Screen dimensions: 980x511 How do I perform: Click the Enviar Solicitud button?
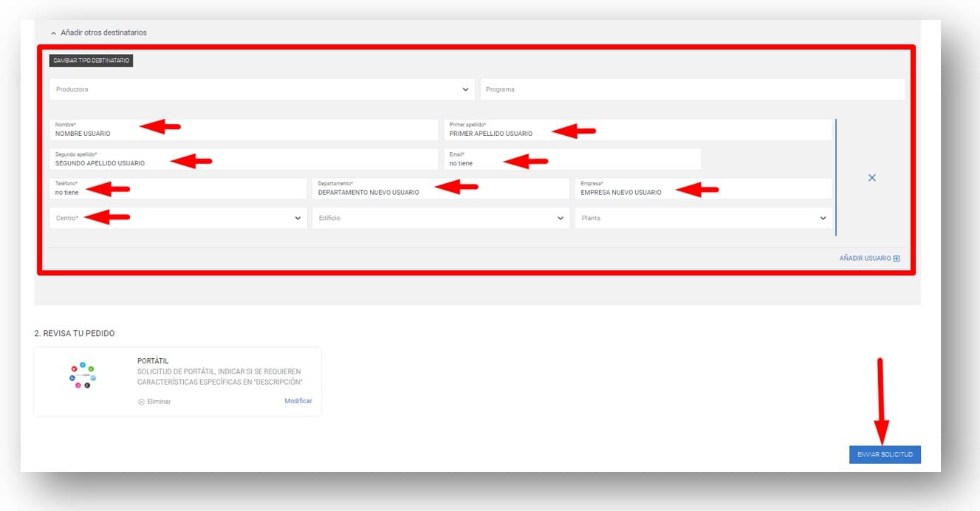(x=885, y=455)
